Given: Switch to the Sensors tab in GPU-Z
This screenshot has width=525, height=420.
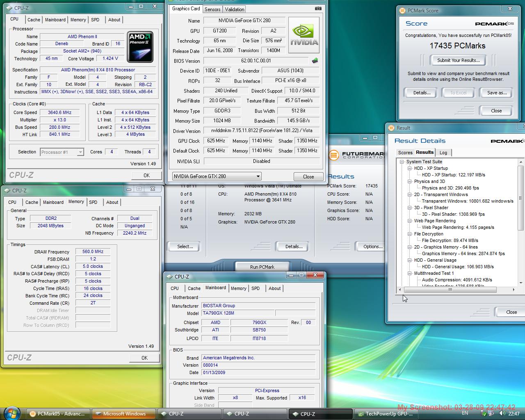Looking at the screenshot, I should point(212,9).
